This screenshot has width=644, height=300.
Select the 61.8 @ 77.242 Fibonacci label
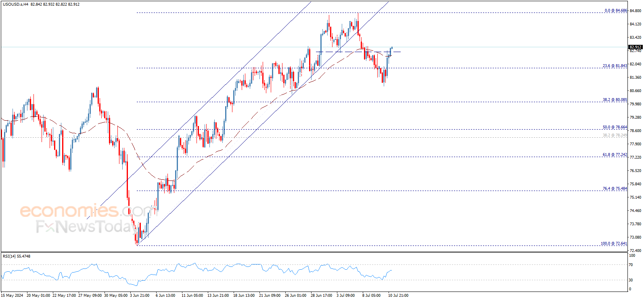coord(615,155)
